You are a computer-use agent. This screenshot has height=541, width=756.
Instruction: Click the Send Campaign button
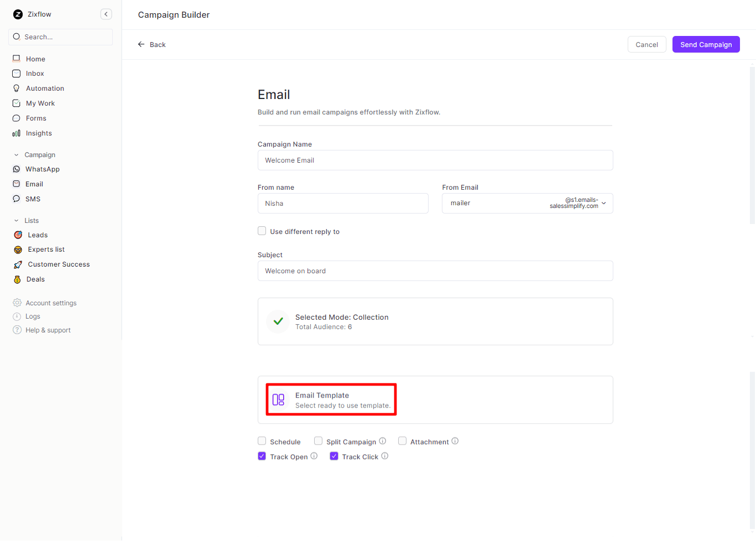tap(706, 45)
